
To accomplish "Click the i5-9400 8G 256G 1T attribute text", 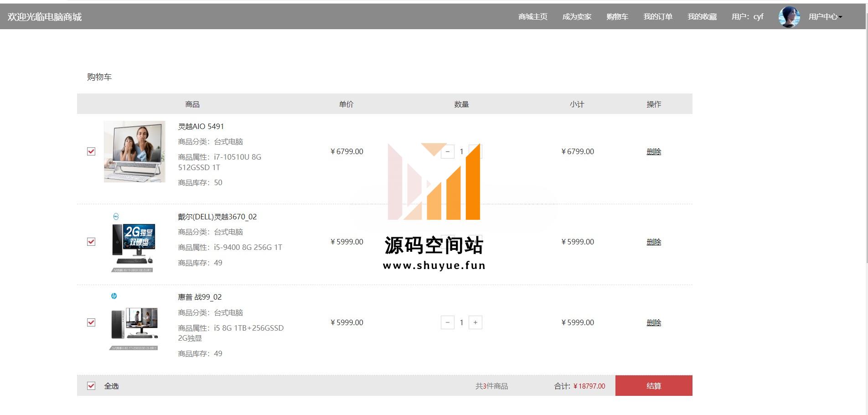I will point(248,247).
